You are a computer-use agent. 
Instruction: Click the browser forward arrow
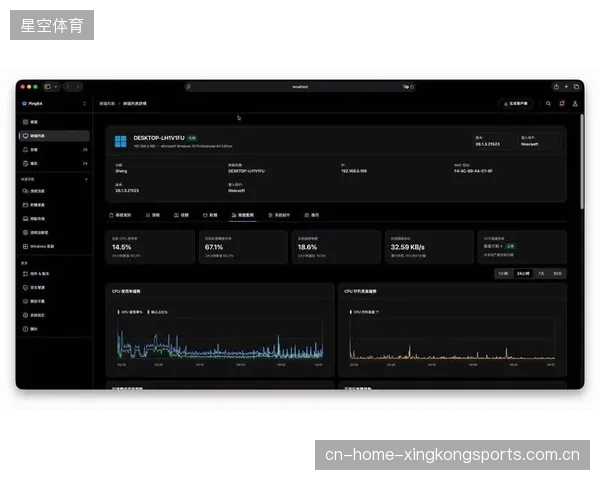[x=78, y=87]
